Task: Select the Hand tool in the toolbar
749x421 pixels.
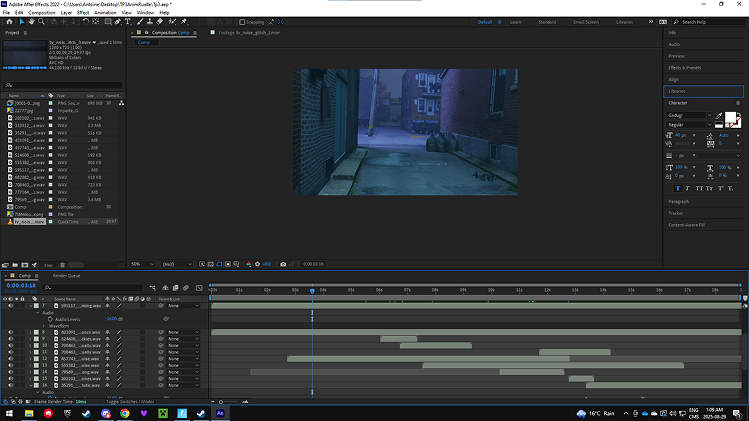Action: click(33, 21)
